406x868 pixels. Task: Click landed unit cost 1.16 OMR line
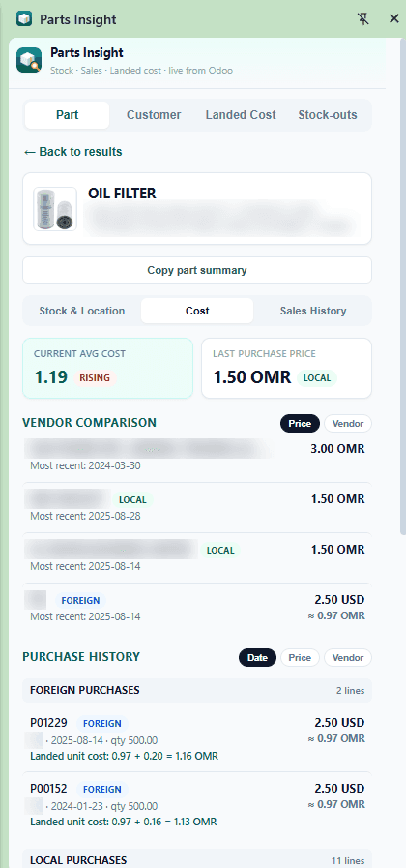[124, 756]
